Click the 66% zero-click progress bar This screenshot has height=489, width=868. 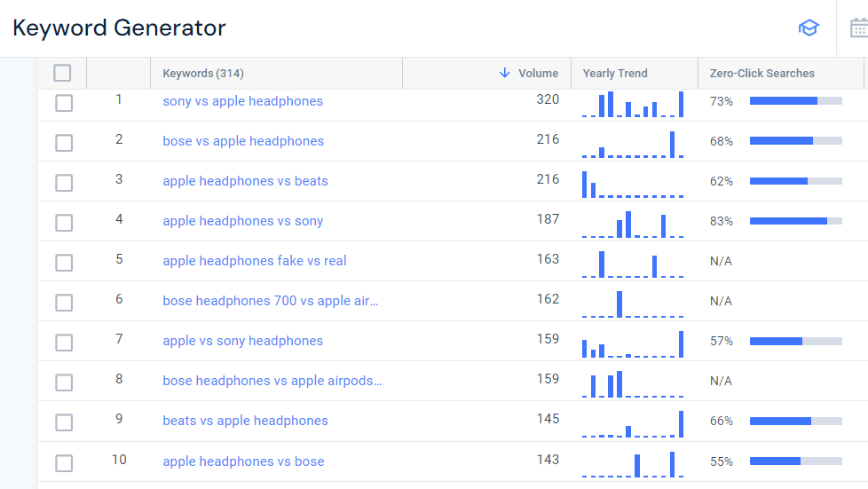coord(796,421)
